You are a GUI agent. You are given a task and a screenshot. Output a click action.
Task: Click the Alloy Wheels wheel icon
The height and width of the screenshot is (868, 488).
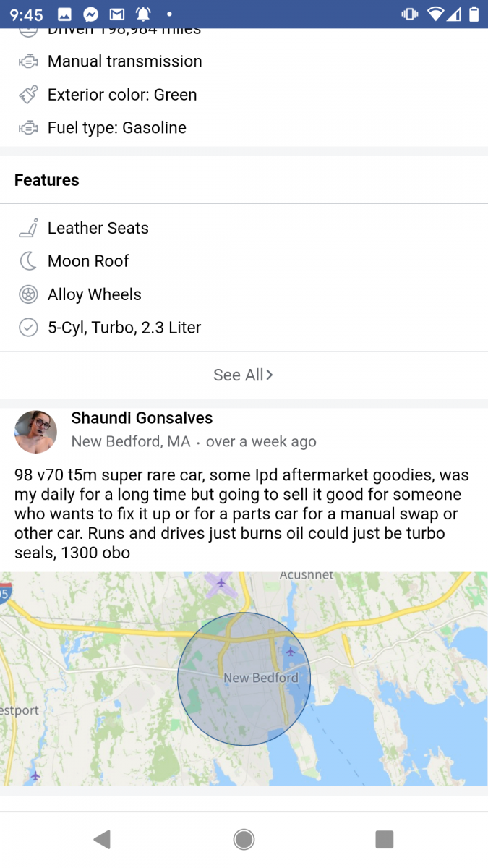(27, 294)
